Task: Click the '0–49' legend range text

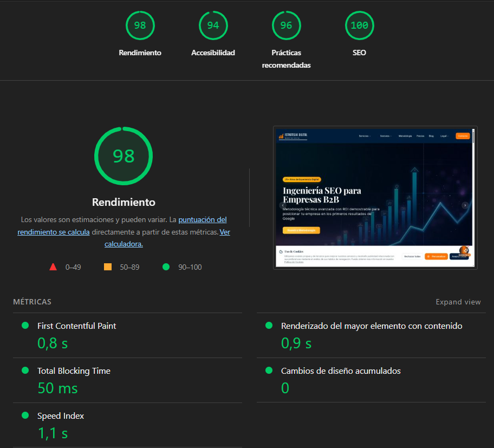Action: tap(73, 267)
